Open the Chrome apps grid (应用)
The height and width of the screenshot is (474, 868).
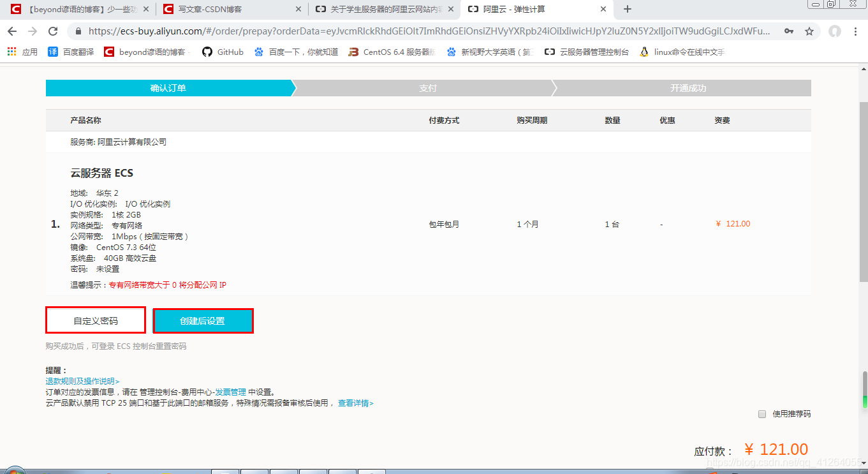point(22,52)
